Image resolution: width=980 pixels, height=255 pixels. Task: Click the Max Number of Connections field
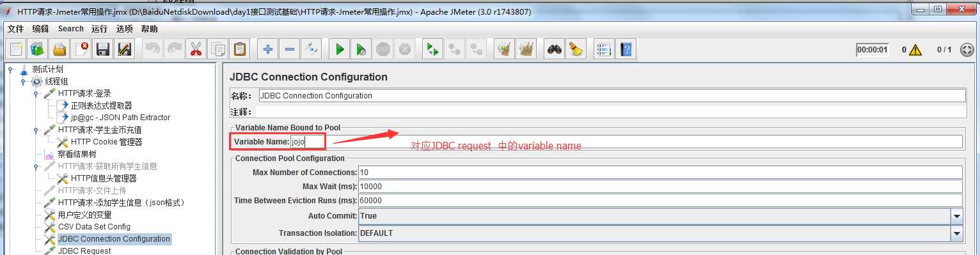(x=660, y=173)
